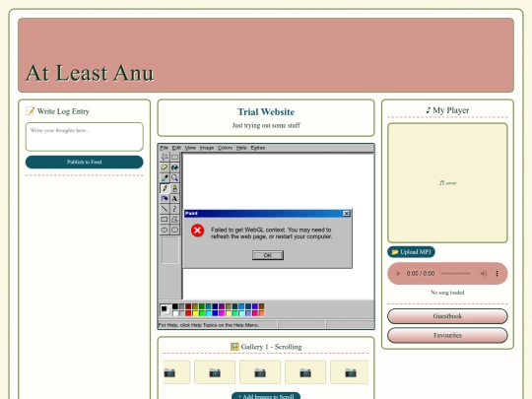The image size is (532, 399).
Task: Click the audio player seek bar
Action: point(456,274)
